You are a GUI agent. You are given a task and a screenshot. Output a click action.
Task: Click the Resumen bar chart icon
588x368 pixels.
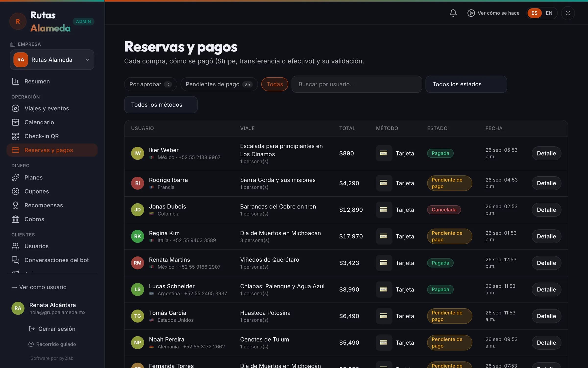click(15, 81)
